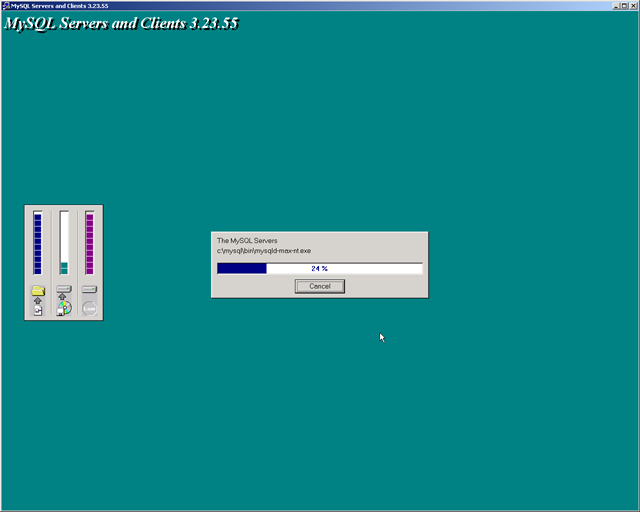
Task: Click the up arrow between document and folder
Action: pyautogui.click(x=38, y=300)
